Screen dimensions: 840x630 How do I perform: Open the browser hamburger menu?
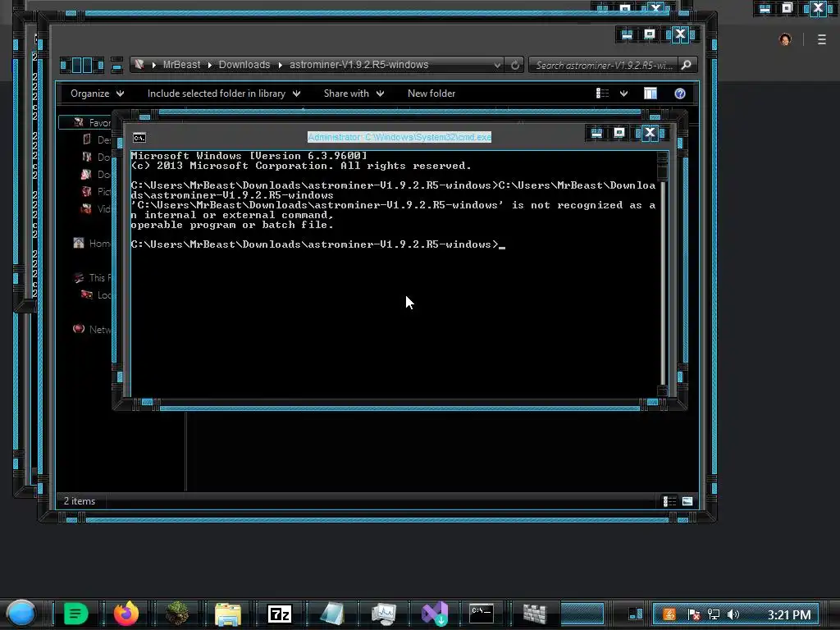coord(822,39)
